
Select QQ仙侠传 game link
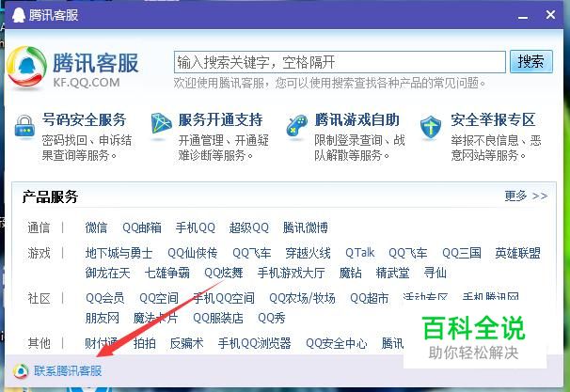(192, 253)
